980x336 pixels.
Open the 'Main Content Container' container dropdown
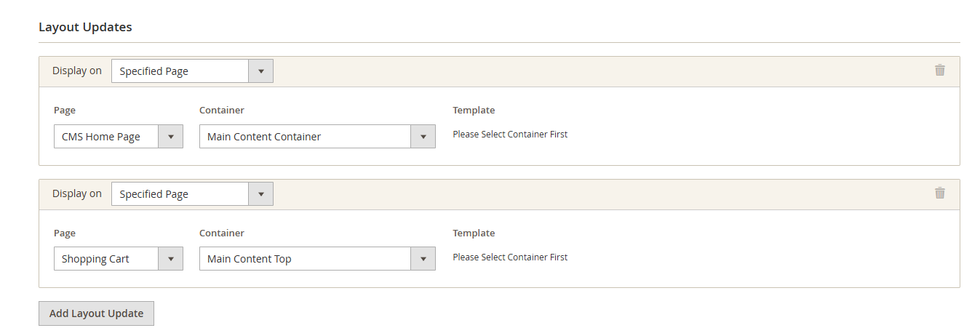[317, 137]
